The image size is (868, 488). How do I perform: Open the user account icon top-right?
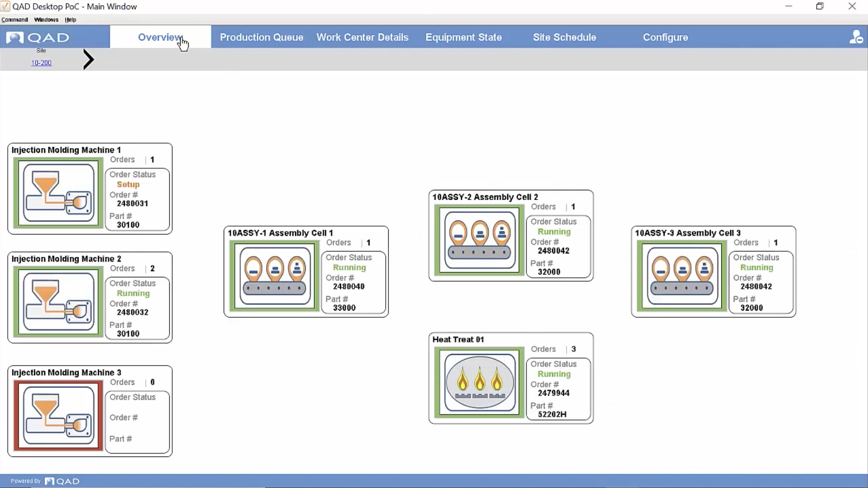click(x=856, y=37)
